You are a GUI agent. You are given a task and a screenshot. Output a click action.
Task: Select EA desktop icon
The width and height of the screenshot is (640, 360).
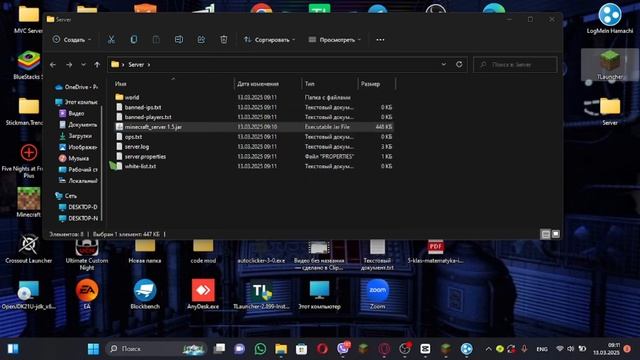point(87,294)
